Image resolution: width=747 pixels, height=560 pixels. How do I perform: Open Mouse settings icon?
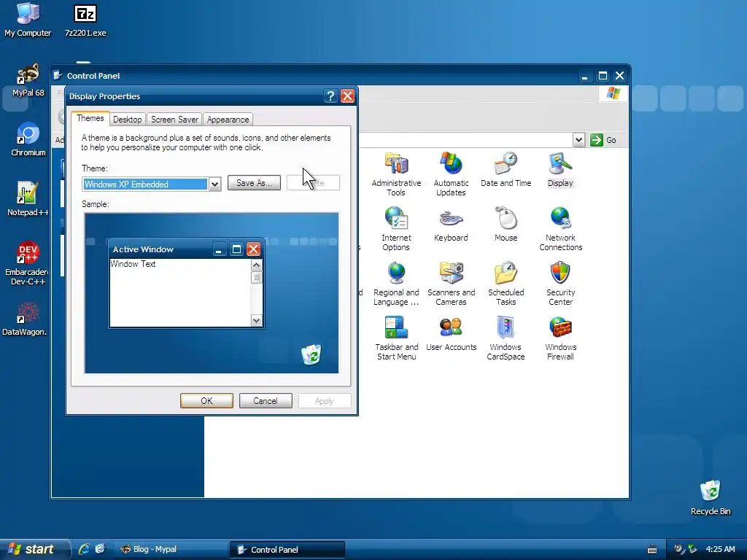506,225
